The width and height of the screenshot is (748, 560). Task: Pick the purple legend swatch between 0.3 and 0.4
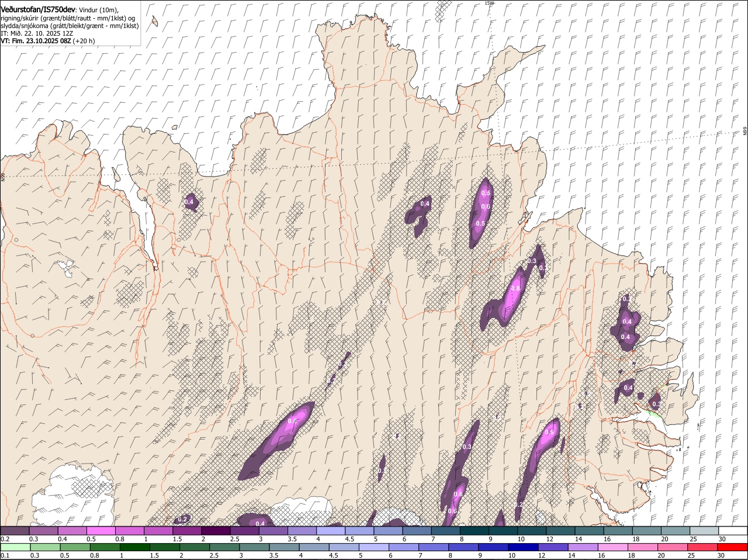(43, 531)
